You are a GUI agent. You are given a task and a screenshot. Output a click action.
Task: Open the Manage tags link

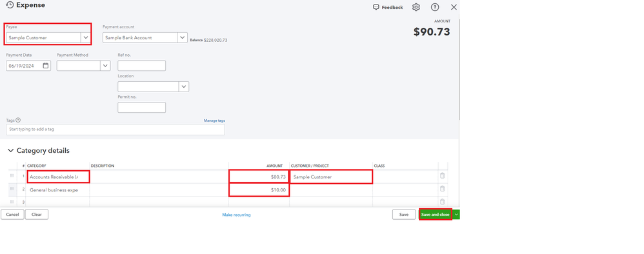(214, 121)
